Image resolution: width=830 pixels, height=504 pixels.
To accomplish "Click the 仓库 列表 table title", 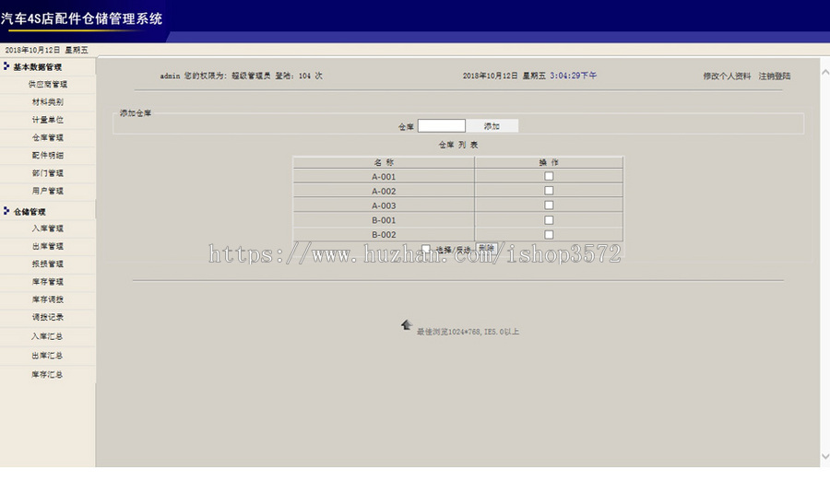I will 458,145.
